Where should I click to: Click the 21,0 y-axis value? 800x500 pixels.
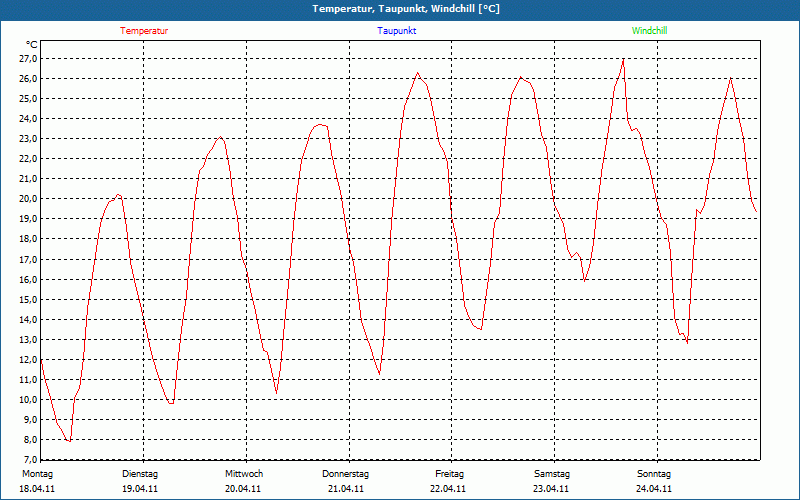tap(28, 179)
